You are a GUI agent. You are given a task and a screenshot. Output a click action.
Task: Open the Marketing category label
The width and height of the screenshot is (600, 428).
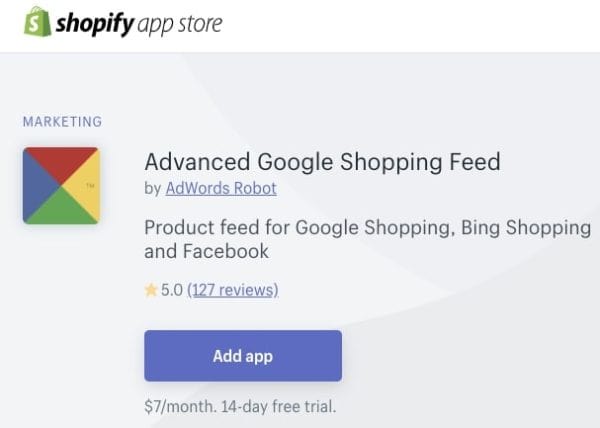[x=62, y=122]
